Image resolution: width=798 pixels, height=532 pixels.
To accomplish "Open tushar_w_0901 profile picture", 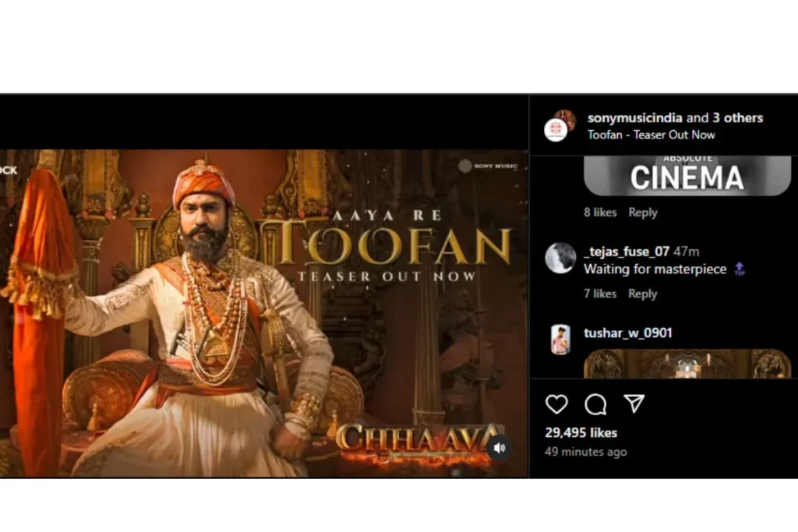I will [x=560, y=340].
